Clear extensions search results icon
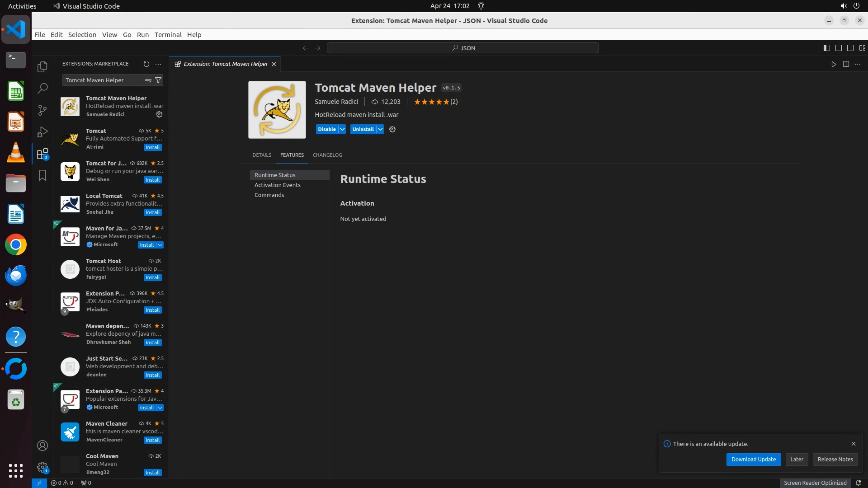The height and width of the screenshot is (488, 868). pos(148,80)
